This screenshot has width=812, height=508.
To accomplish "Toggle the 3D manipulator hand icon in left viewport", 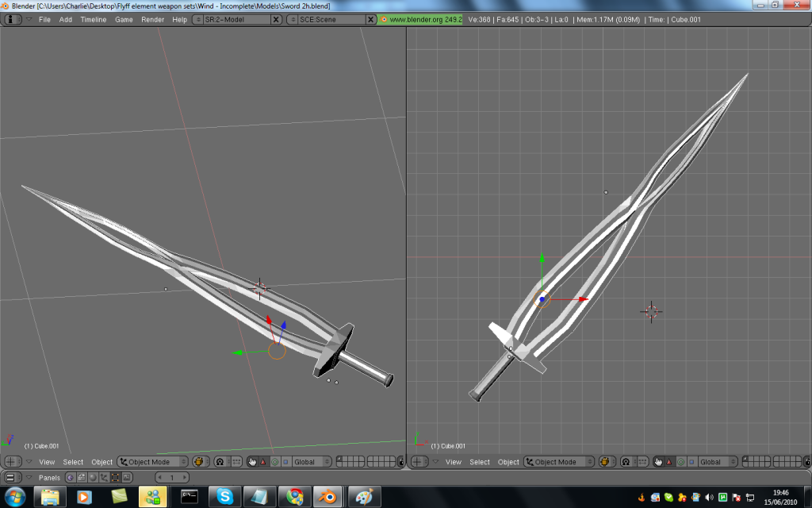I will click(252, 462).
